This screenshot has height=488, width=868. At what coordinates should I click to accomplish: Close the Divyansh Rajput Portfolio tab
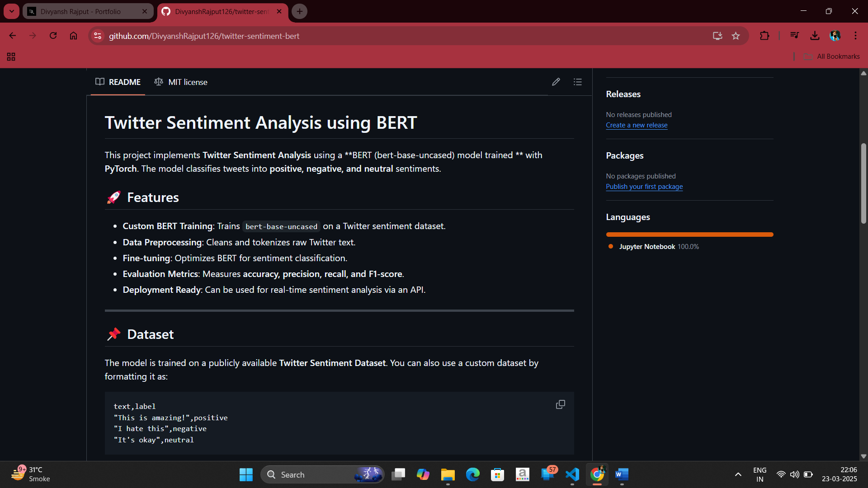145,11
